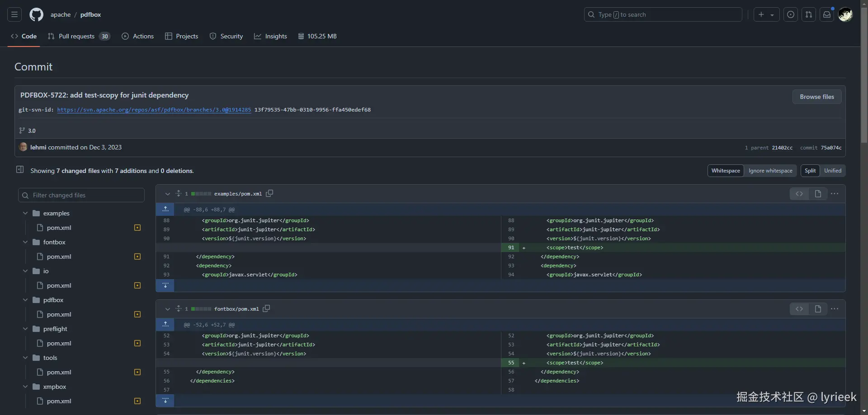
Task: Select Ignore whitespace option
Action: click(x=770, y=171)
